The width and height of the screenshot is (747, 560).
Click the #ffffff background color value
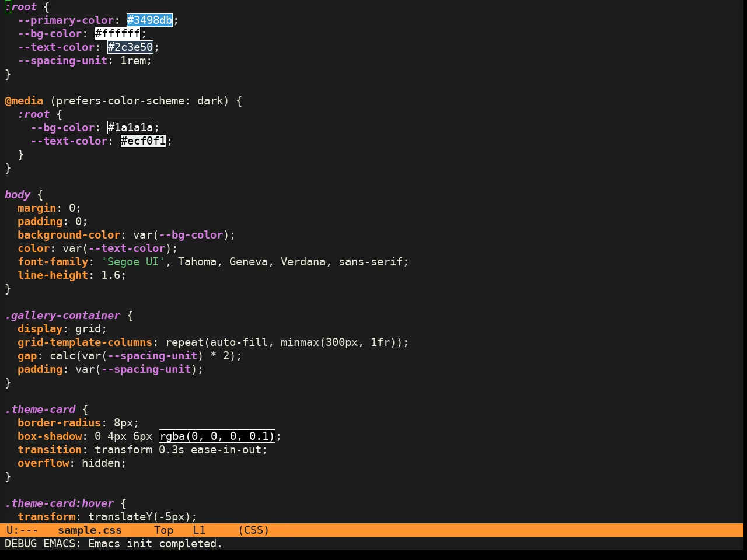pos(117,34)
